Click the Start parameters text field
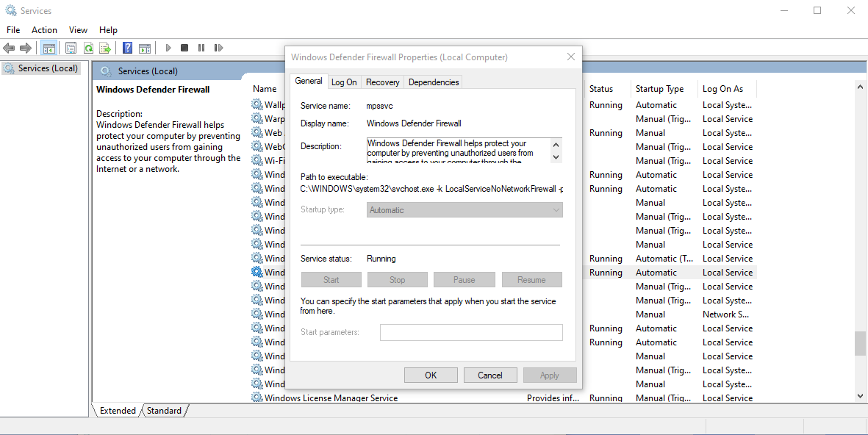This screenshot has height=435, width=868. tap(470, 333)
